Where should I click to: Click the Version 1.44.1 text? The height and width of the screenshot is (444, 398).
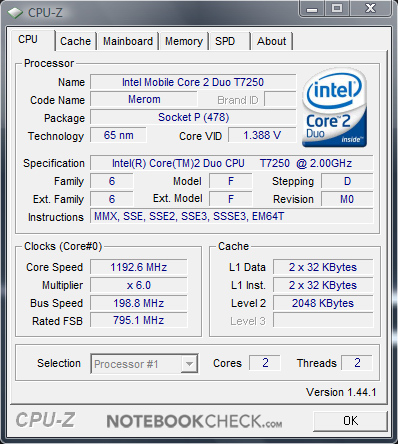(341, 392)
